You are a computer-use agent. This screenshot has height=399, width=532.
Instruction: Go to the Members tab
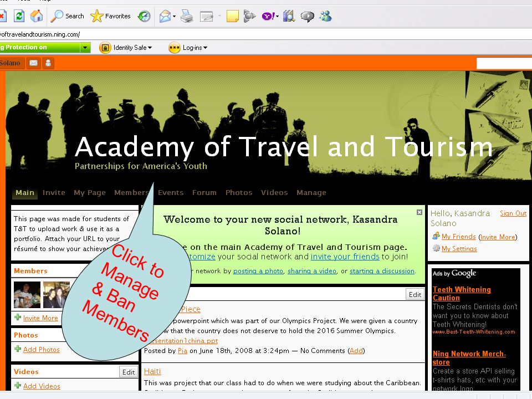click(x=131, y=193)
